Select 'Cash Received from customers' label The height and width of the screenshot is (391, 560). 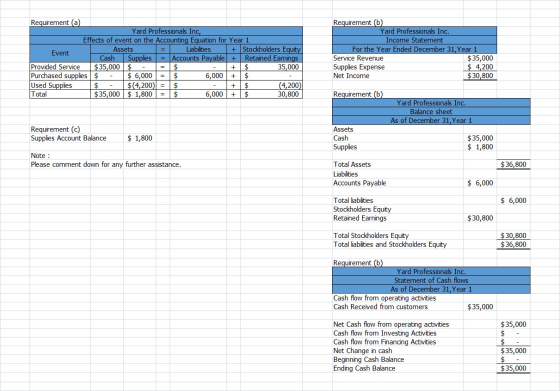tap(380, 307)
